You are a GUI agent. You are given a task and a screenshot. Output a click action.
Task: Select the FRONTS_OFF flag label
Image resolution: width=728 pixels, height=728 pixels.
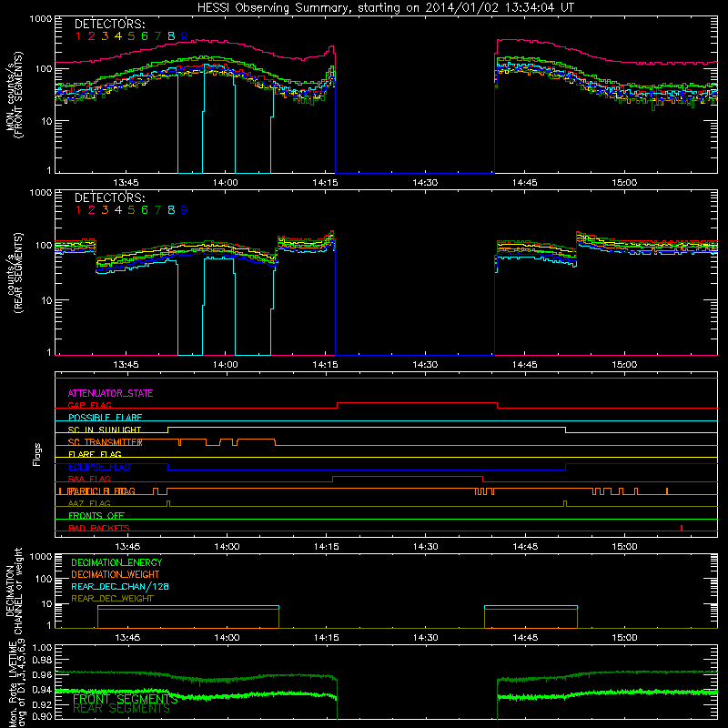tap(96, 516)
